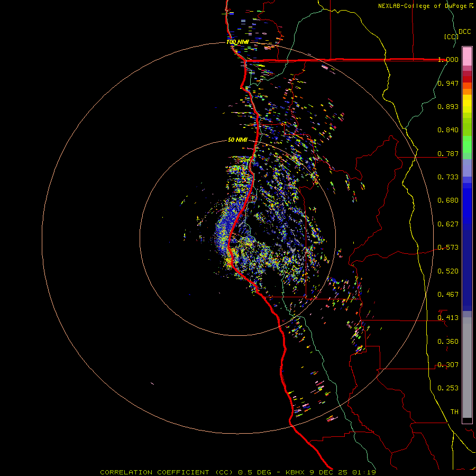Pick the bright green color scale segment
This screenshot has width=476, height=476.
point(467,144)
